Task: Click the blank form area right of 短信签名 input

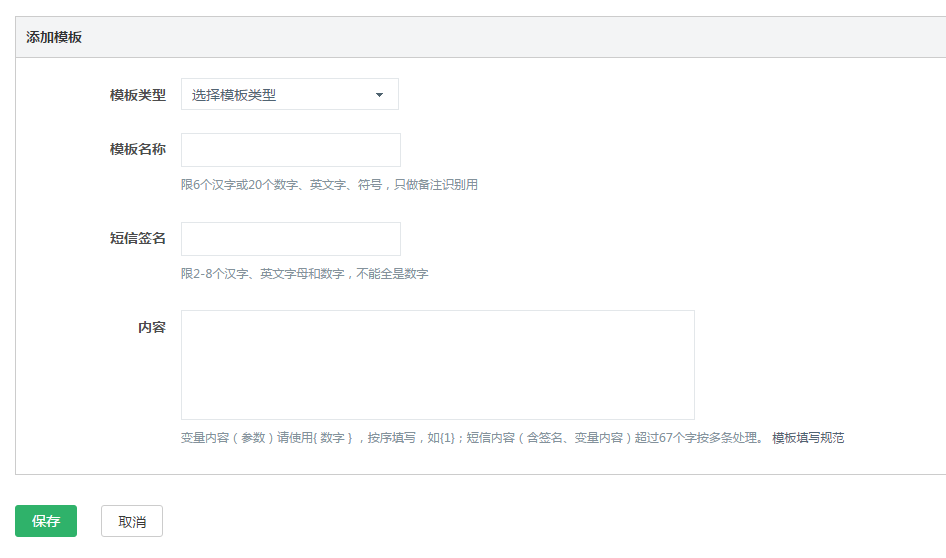Action: click(650, 239)
